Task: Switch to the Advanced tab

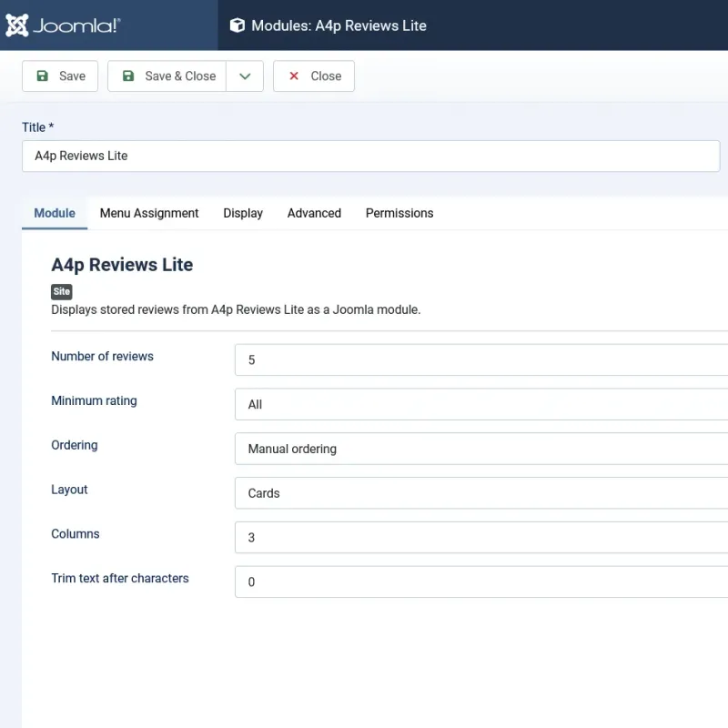Action: click(x=314, y=213)
